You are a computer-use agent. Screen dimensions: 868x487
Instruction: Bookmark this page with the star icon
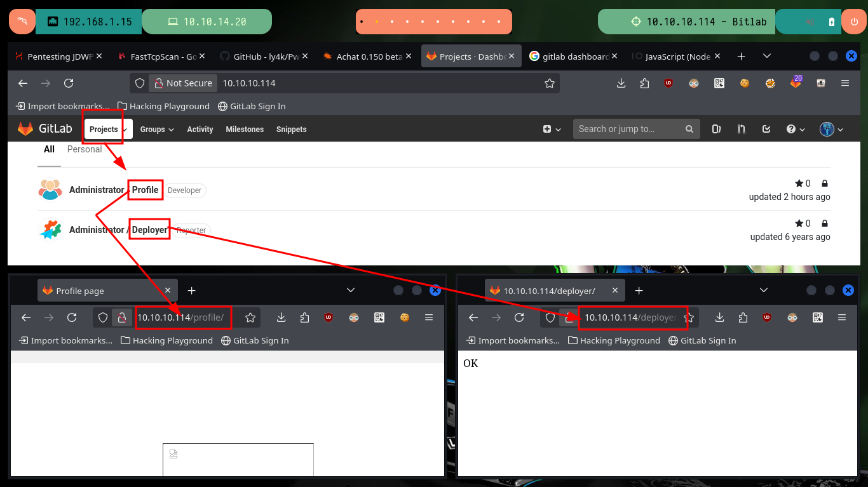[x=550, y=83]
